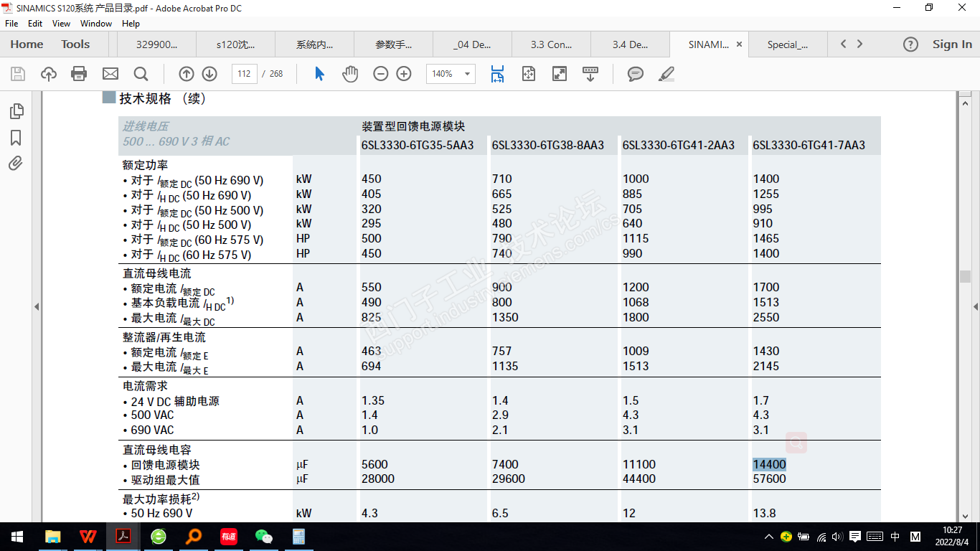Switch to the 3.4 De... document tab
This screenshot has width=980, height=551.
pyautogui.click(x=630, y=44)
